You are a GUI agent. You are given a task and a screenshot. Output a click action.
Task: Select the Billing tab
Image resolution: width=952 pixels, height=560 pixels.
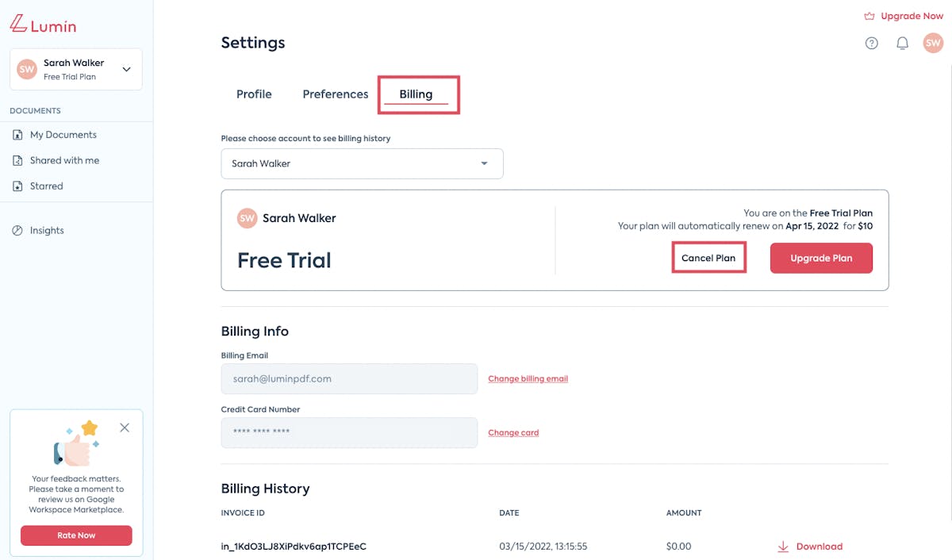coord(416,94)
